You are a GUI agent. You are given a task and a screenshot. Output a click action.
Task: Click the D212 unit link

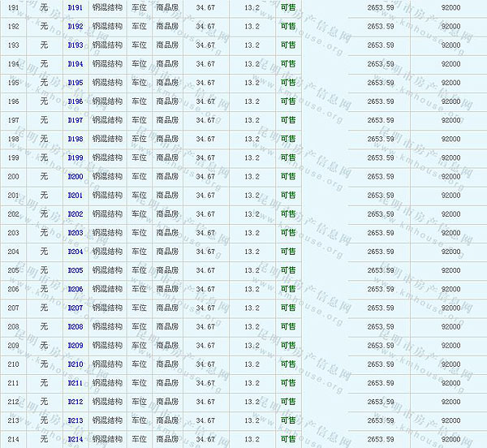[x=75, y=402]
